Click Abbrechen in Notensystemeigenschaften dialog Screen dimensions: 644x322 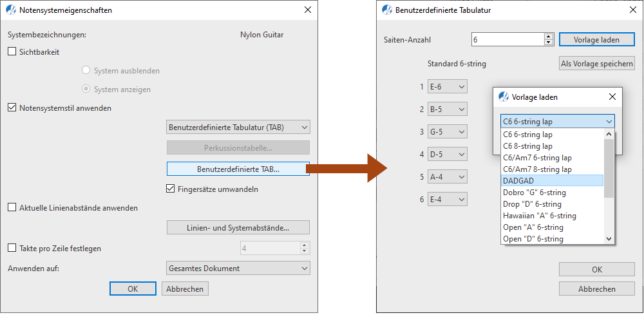point(185,289)
